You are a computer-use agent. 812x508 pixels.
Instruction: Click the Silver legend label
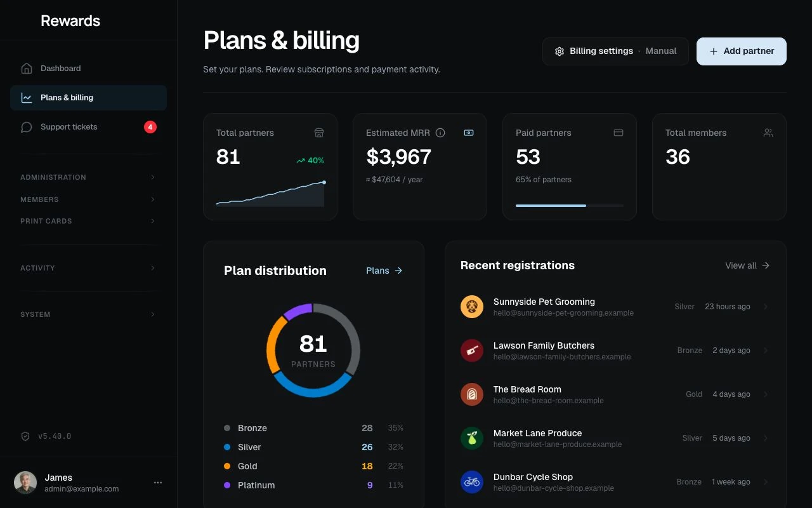249,447
